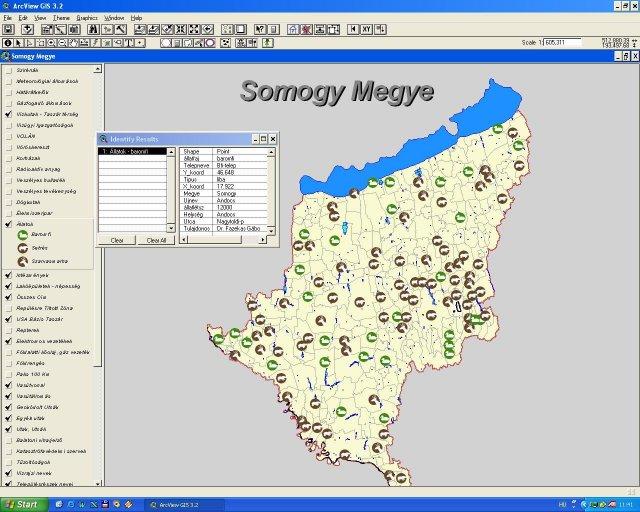Click the Baromfi green legend symbol
The width and height of the screenshot is (640, 512).
coord(22,235)
